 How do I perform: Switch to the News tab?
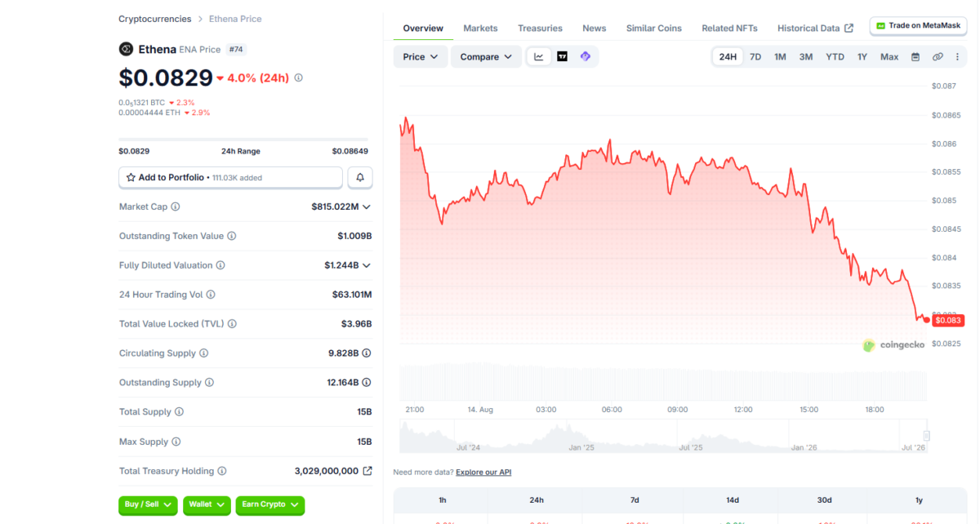(x=595, y=28)
